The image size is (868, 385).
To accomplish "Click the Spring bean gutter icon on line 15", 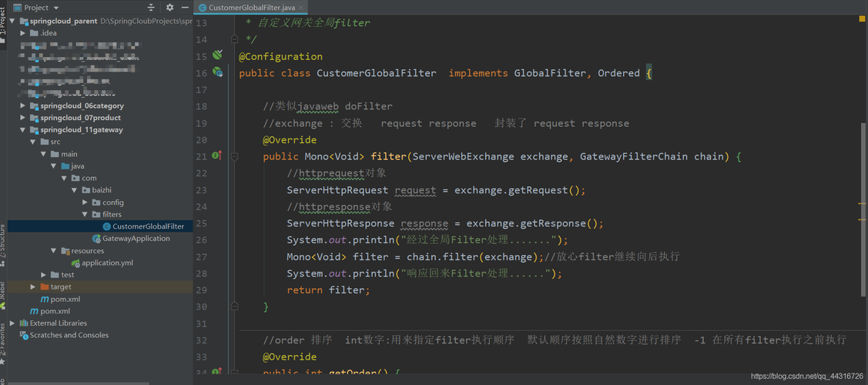I will click(218, 55).
